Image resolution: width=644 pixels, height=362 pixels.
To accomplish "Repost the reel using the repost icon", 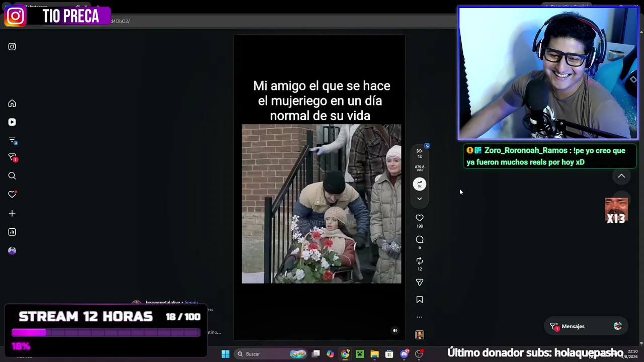I will 420,260.
